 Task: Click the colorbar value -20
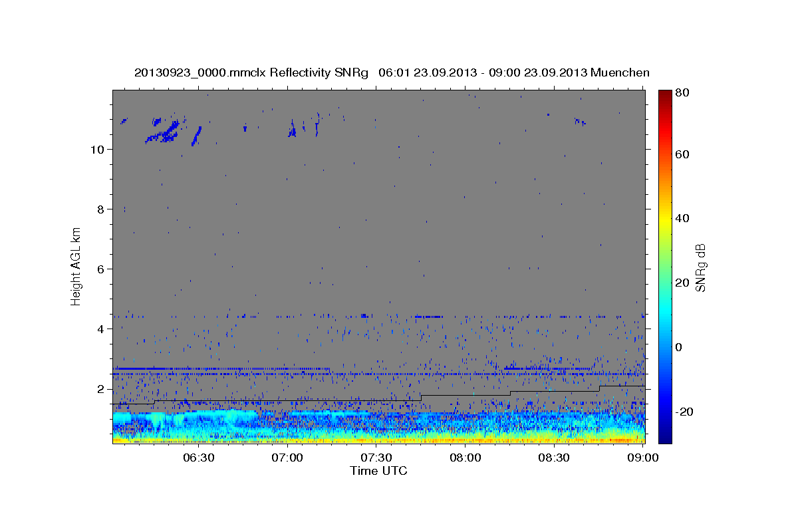click(x=686, y=412)
